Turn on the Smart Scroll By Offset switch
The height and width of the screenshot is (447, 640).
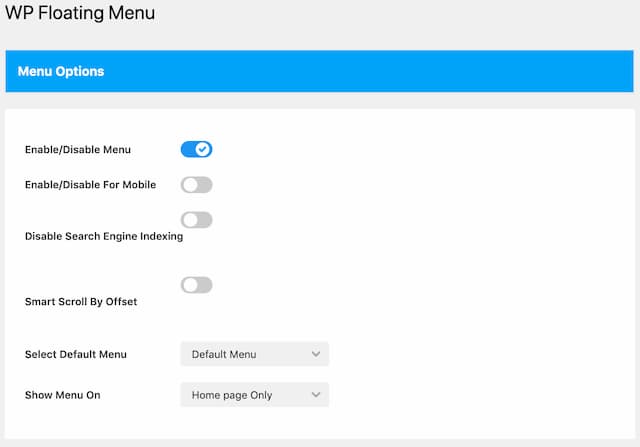coord(196,285)
